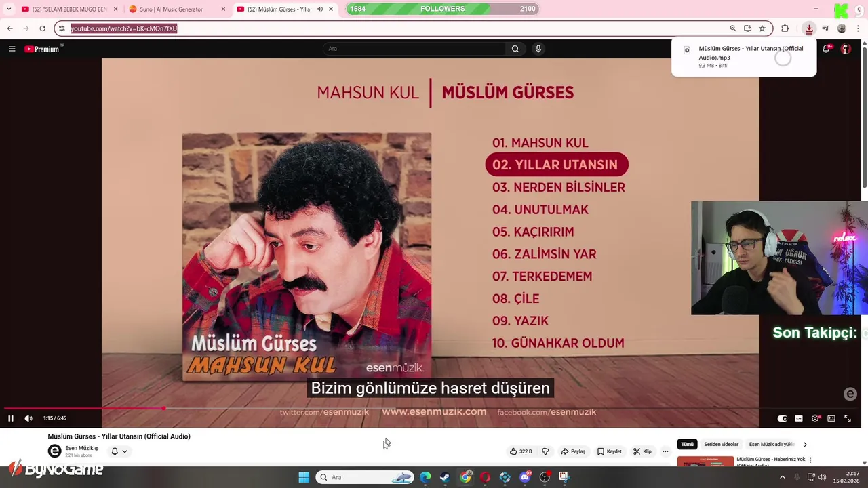Like the video with thumbs up
The image size is (868, 488).
(521, 451)
